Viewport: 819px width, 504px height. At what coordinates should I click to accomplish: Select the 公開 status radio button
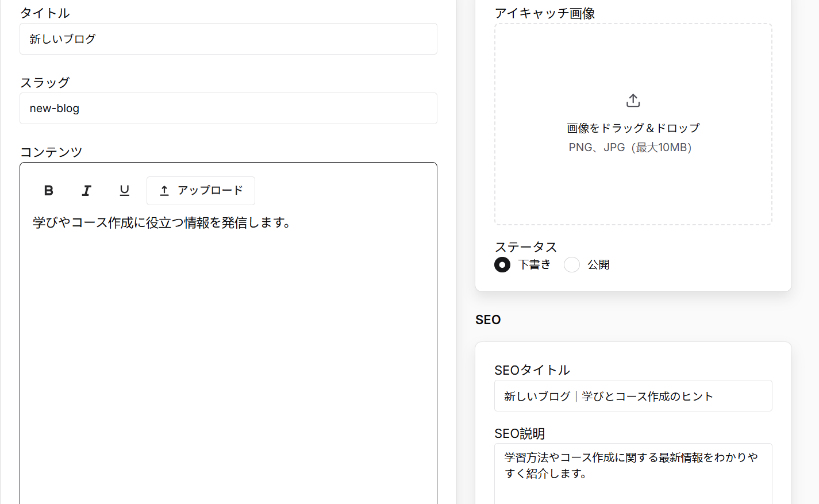tap(572, 264)
